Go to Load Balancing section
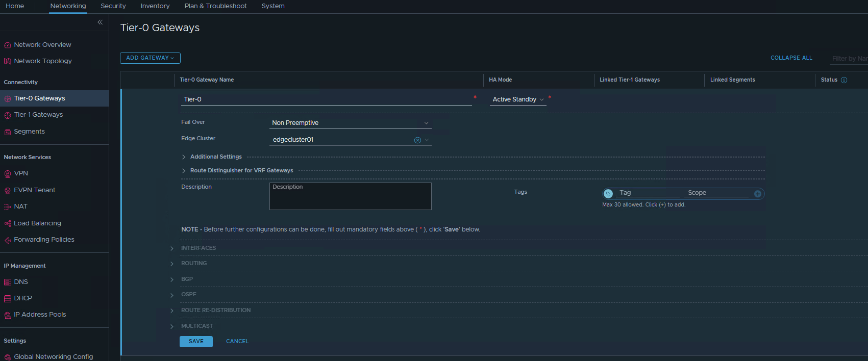 37,223
